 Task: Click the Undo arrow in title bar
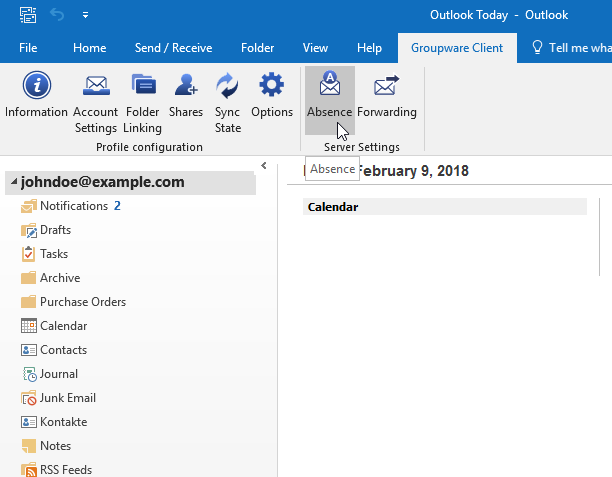click(57, 15)
